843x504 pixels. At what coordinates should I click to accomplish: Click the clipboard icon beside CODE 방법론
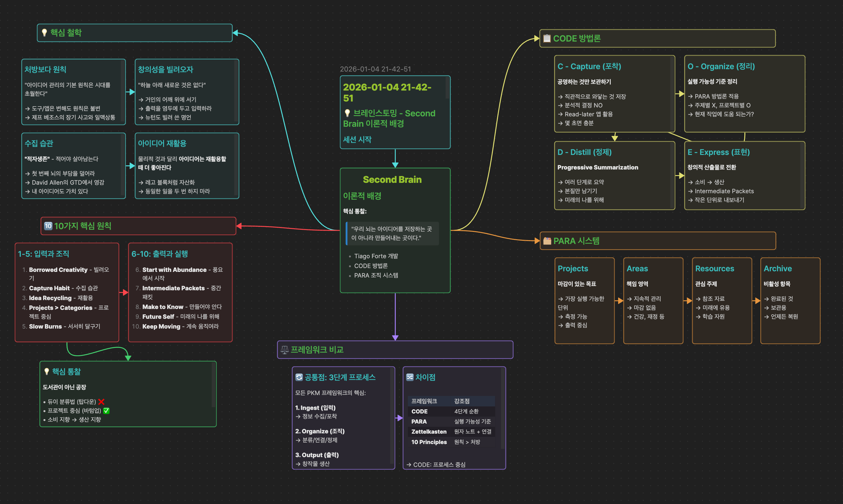coord(547,38)
